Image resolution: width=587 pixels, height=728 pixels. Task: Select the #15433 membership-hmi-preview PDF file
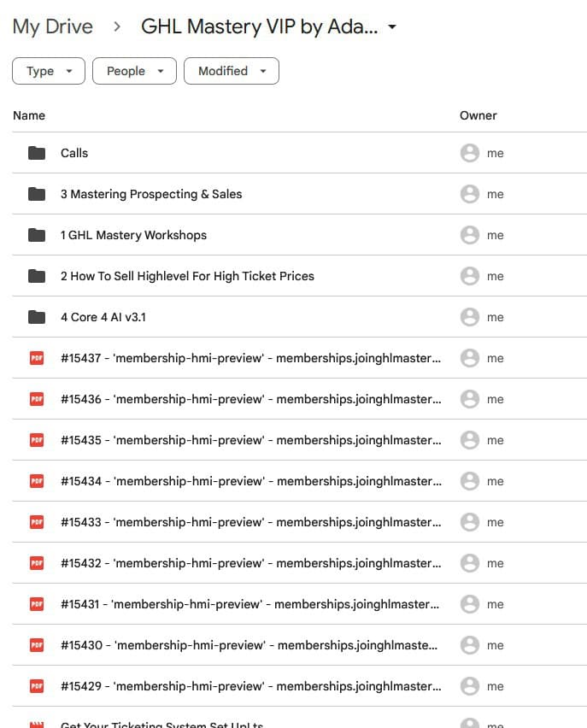(250, 522)
